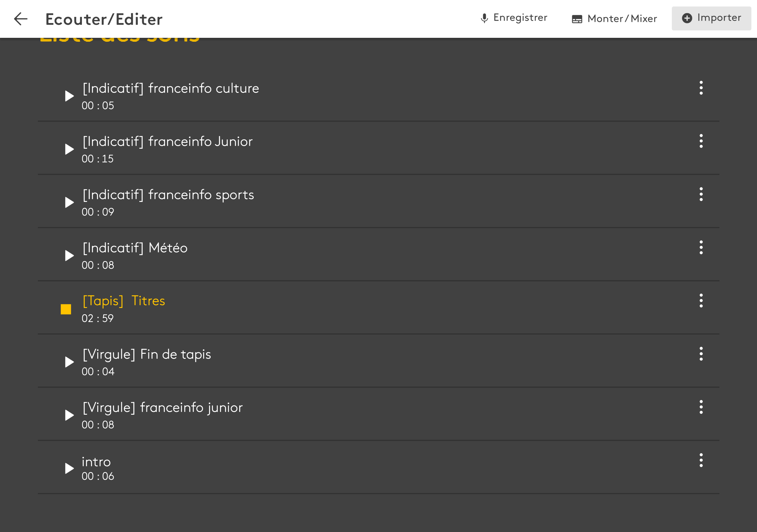
Task: Play the intro sound
Action: point(69,468)
